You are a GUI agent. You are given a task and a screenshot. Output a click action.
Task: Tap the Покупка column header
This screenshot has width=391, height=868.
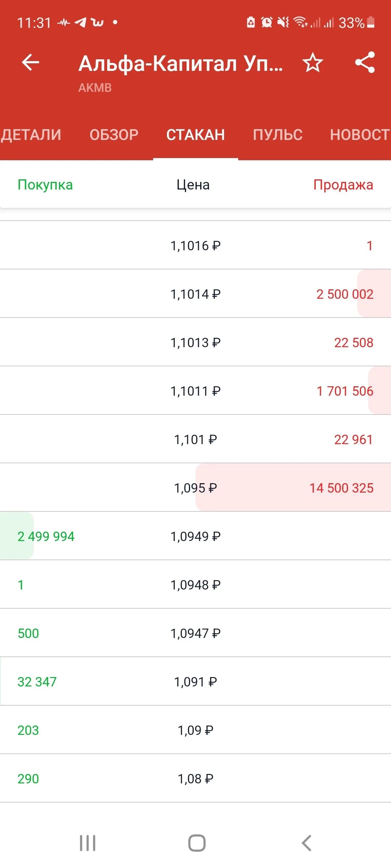[45, 185]
